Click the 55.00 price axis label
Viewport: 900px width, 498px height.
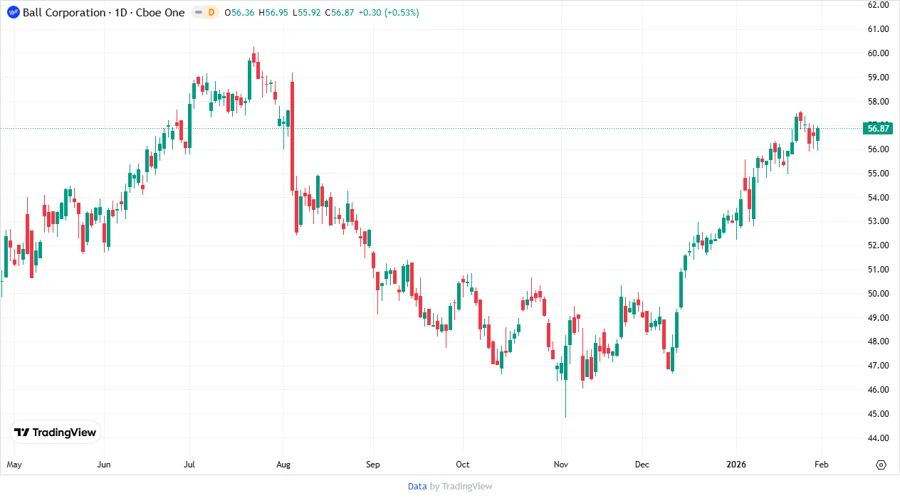(x=878, y=173)
